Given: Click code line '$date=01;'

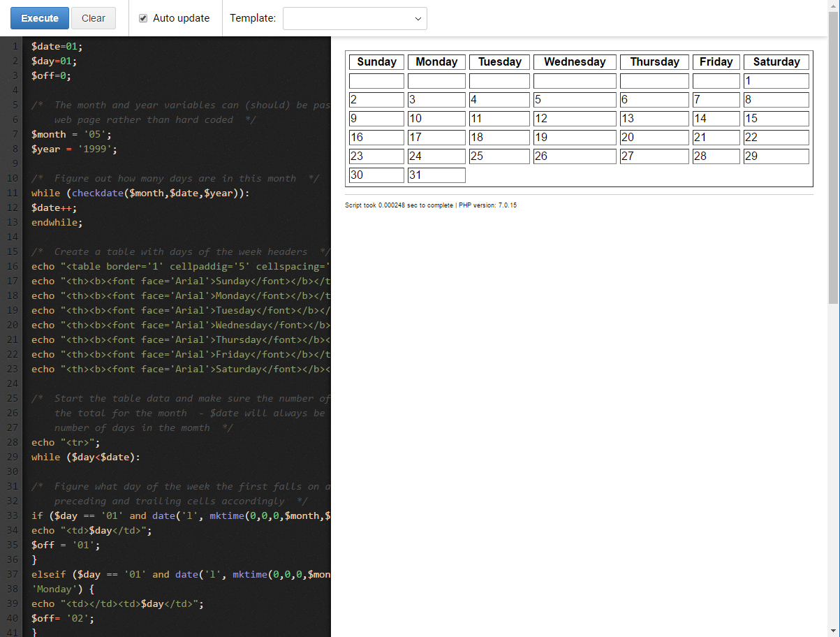Looking at the screenshot, I should [57, 46].
